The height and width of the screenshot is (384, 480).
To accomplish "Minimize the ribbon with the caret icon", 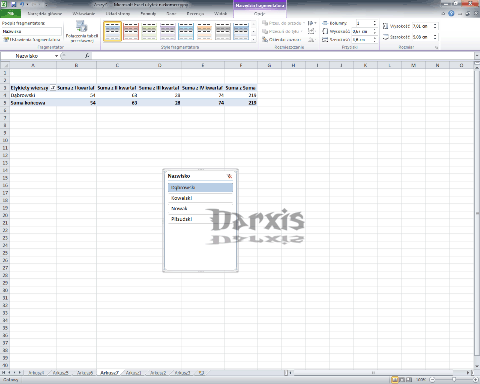I will coord(443,14).
